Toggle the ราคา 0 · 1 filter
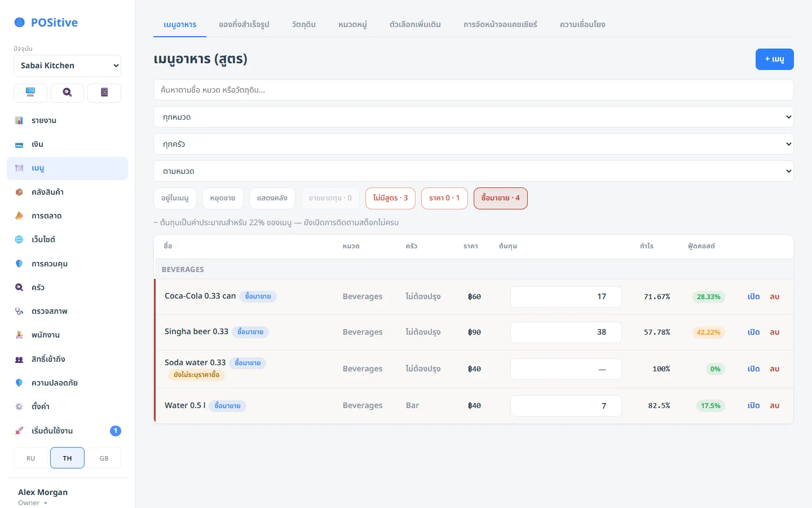 pyautogui.click(x=444, y=198)
